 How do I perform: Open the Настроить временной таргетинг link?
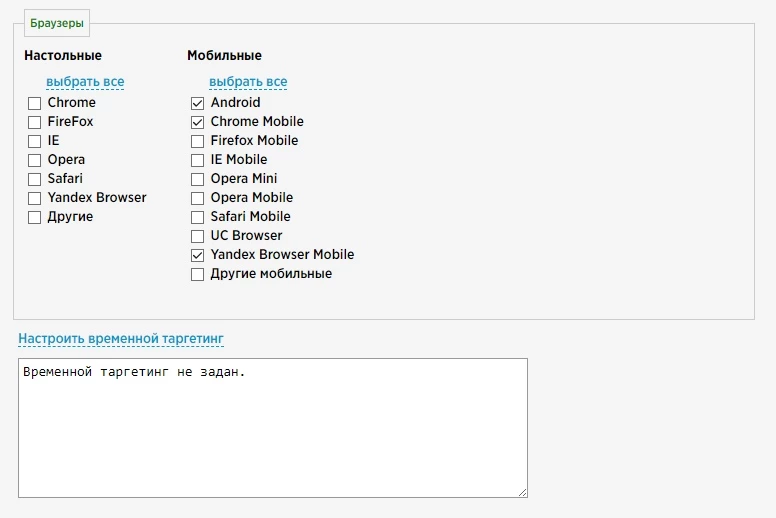click(x=121, y=338)
